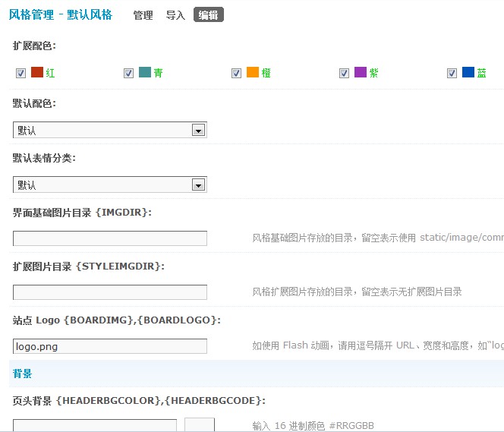Image resolution: width=504 pixels, height=432 pixels.
Task: Open the 紫 color scheme link
Action: (373, 73)
